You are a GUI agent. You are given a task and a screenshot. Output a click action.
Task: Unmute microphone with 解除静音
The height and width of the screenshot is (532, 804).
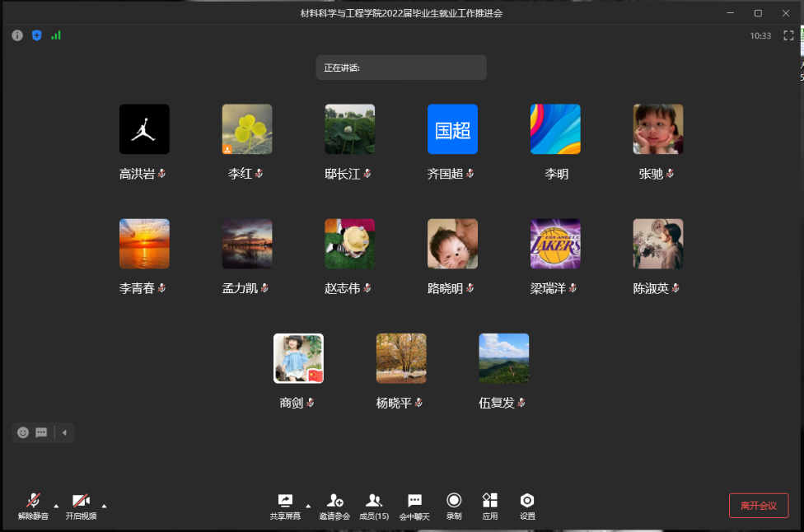33,505
